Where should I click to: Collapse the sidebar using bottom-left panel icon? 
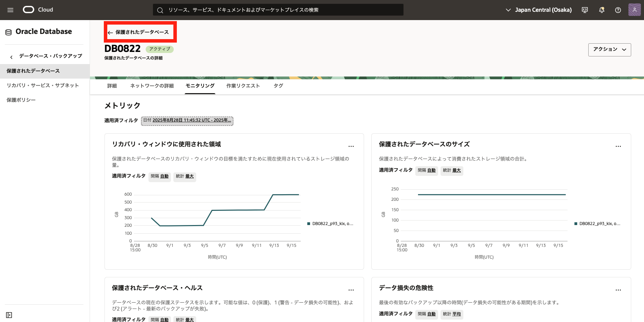pyautogui.click(x=9, y=315)
